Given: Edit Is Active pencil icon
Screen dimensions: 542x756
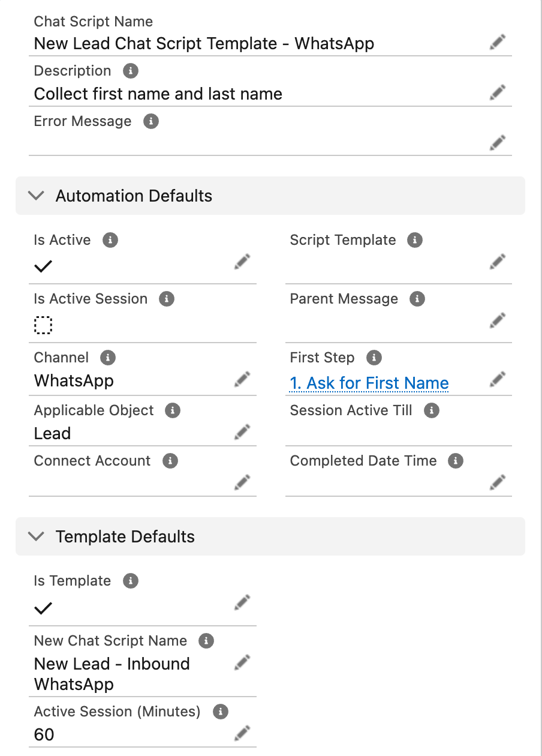Looking at the screenshot, I should coord(242,262).
